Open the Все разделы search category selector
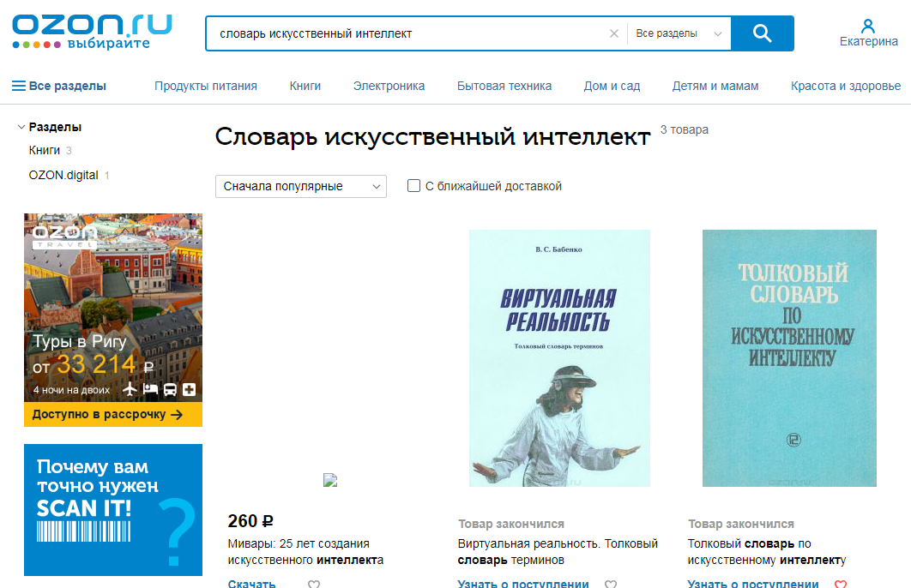The width and height of the screenshot is (911, 588). (678, 33)
